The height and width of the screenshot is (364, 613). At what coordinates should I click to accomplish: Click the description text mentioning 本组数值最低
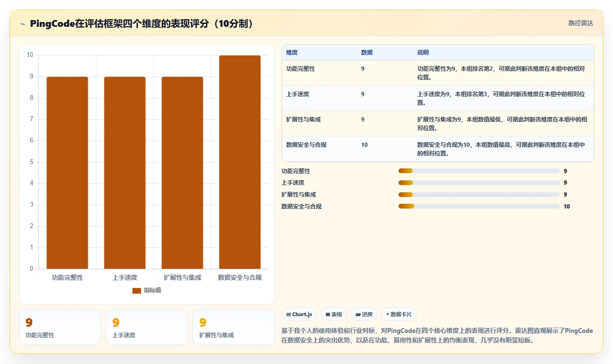pyautogui.click(x=502, y=123)
